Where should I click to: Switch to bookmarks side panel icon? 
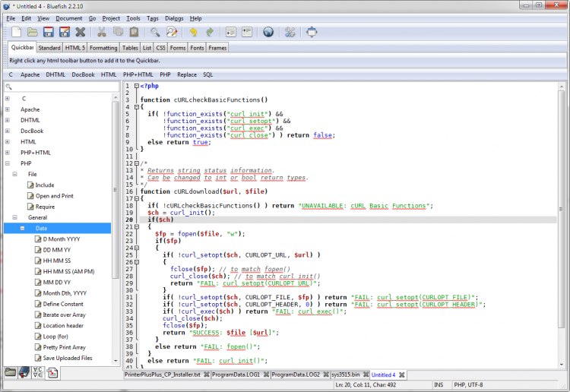(x=24, y=372)
